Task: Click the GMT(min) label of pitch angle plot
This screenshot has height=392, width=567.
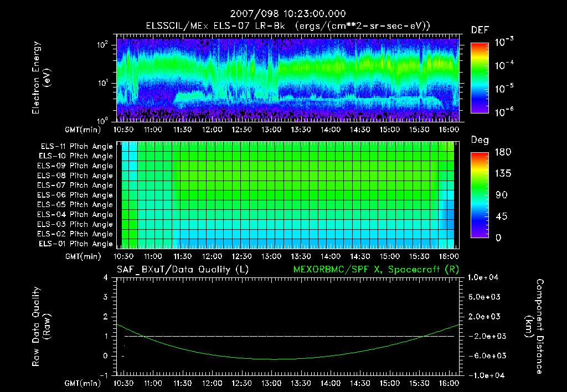Action: click(83, 256)
